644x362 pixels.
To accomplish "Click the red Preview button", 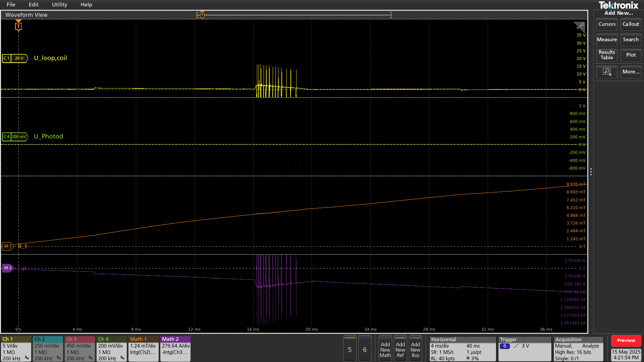I will (626, 341).
